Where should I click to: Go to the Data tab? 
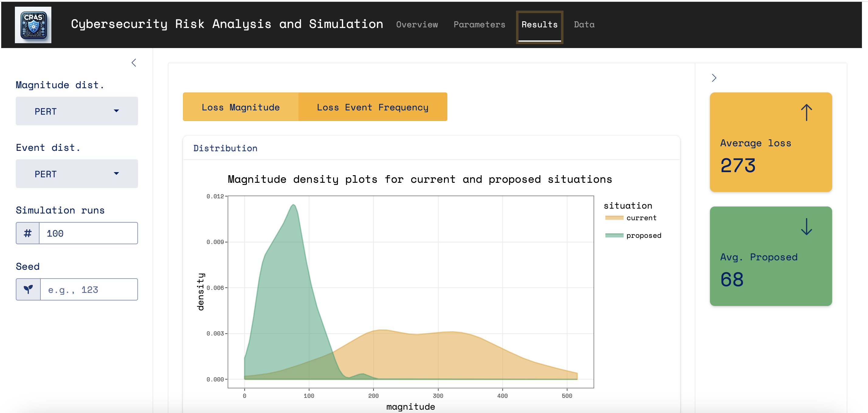[584, 25]
